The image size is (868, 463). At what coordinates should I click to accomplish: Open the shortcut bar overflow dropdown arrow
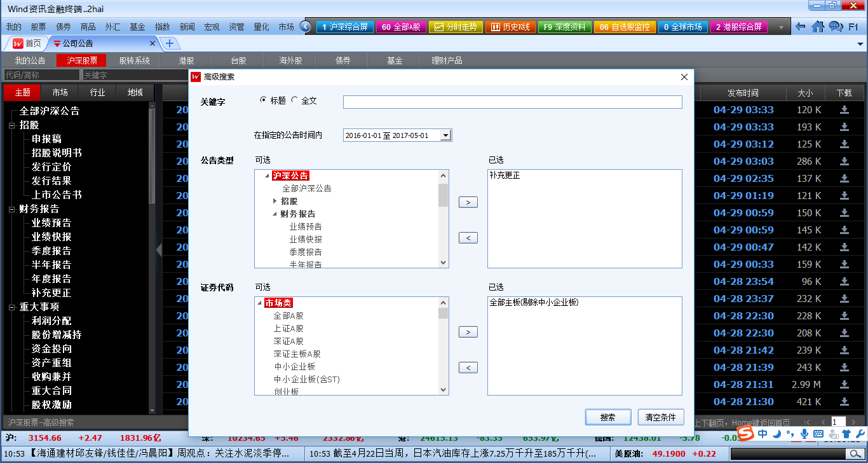[781, 27]
